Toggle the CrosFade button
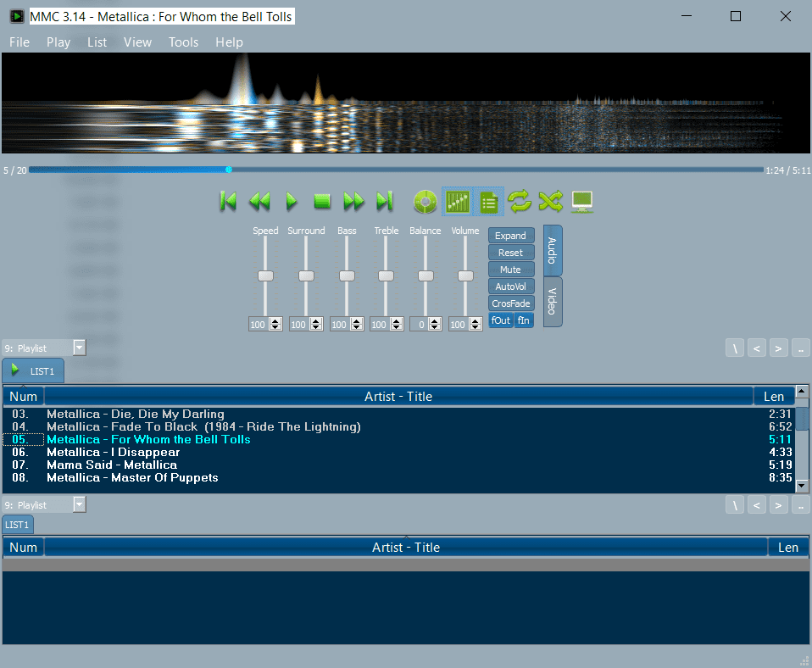 pyautogui.click(x=511, y=303)
